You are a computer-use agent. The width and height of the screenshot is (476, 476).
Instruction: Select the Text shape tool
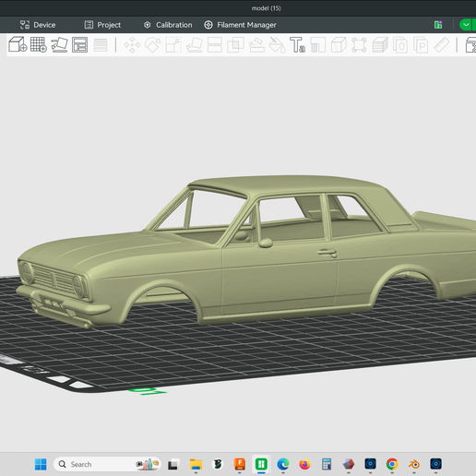tap(297, 45)
